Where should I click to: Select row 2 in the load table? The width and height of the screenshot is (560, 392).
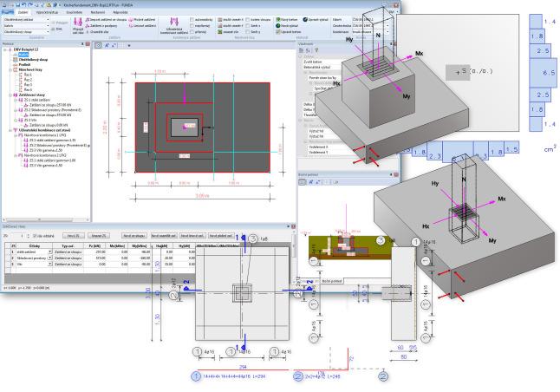click(x=100, y=258)
